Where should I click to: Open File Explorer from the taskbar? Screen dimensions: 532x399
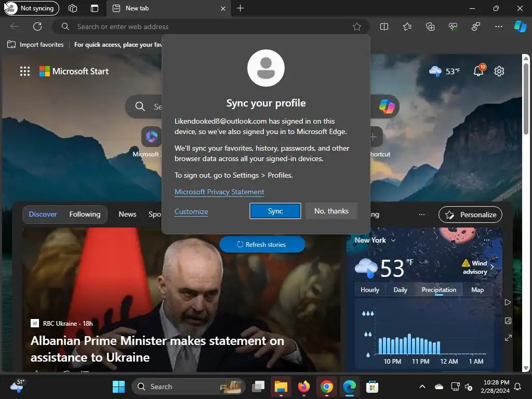(x=281, y=387)
